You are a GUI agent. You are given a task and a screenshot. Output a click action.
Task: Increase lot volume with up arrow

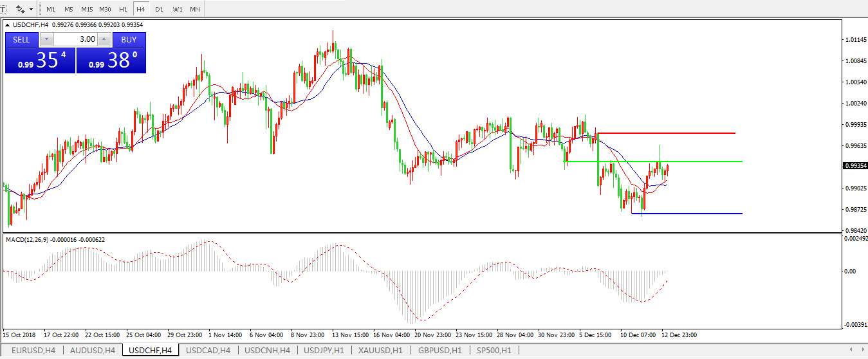pos(104,39)
